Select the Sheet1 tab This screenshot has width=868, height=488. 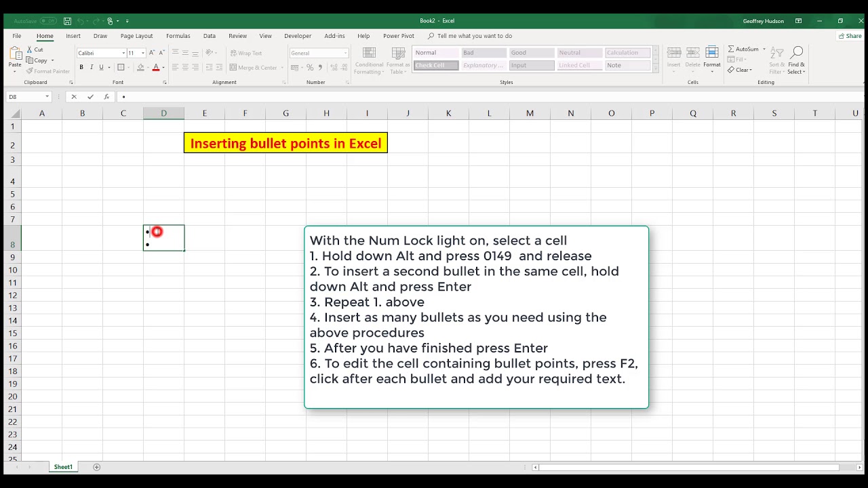(x=63, y=467)
